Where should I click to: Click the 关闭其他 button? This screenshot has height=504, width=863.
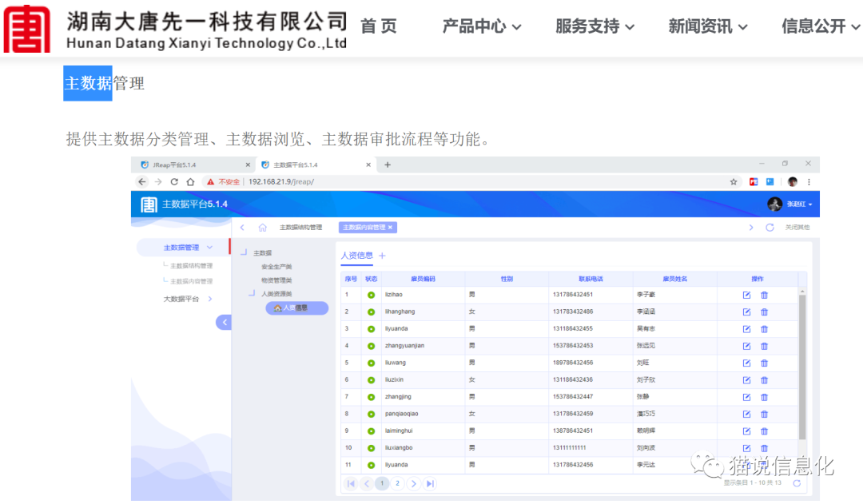click(797, 228)
